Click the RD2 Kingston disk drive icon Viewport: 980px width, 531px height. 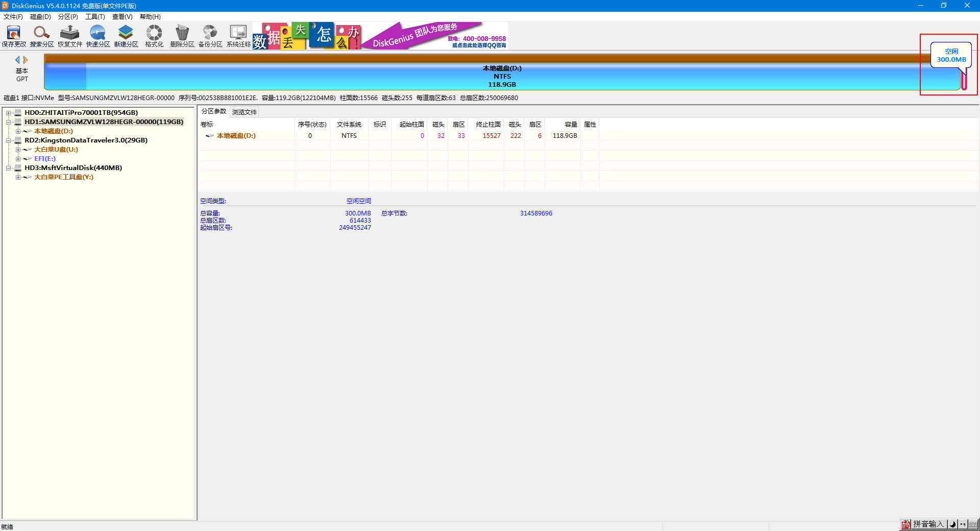(18, 140)
